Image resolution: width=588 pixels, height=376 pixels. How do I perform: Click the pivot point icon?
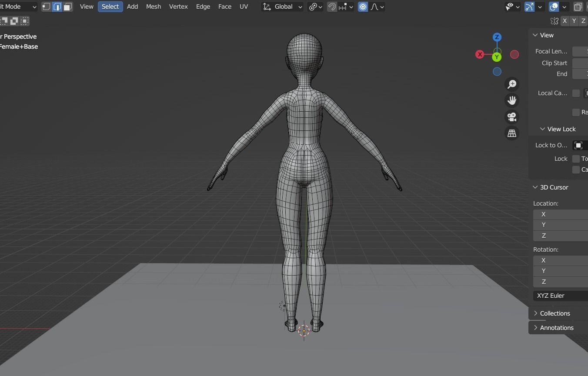pyautogui.click(x=312, y=7)
